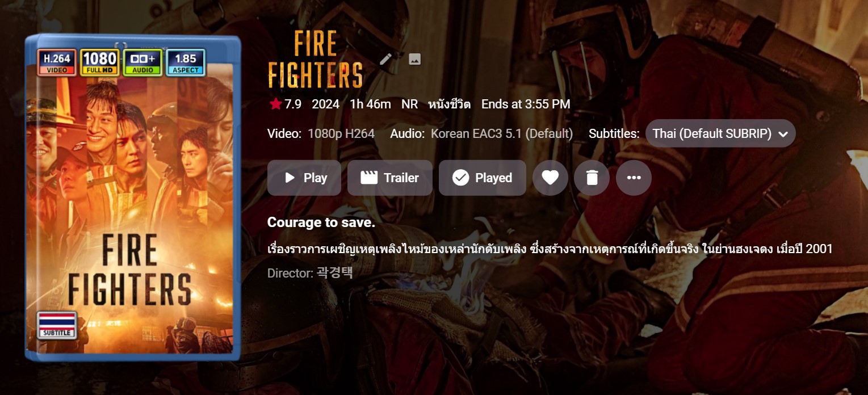Open the Thai (Default SUBRIP) subtitles dropdown

[720, 133]
